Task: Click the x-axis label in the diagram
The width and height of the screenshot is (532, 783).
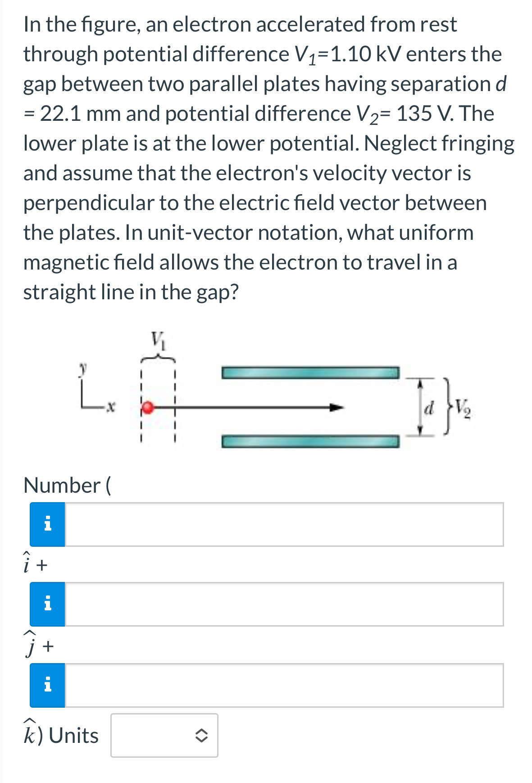Action: (110, 406)
